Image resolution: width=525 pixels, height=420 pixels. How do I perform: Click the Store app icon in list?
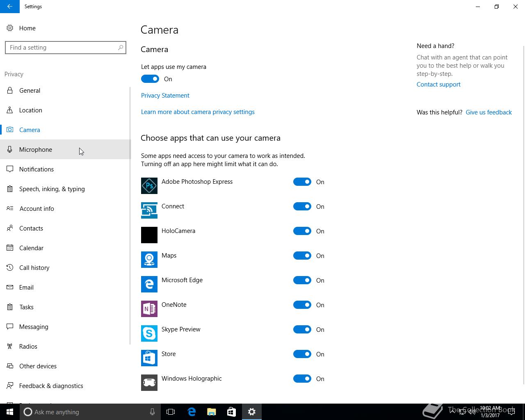pyautogui.click(x=149, y=358)
